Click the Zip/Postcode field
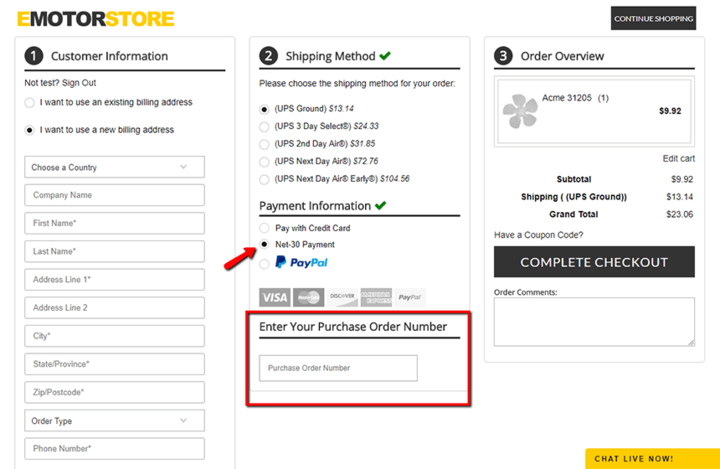The height and width of the screenshot is (469, 720). (114, 392)
